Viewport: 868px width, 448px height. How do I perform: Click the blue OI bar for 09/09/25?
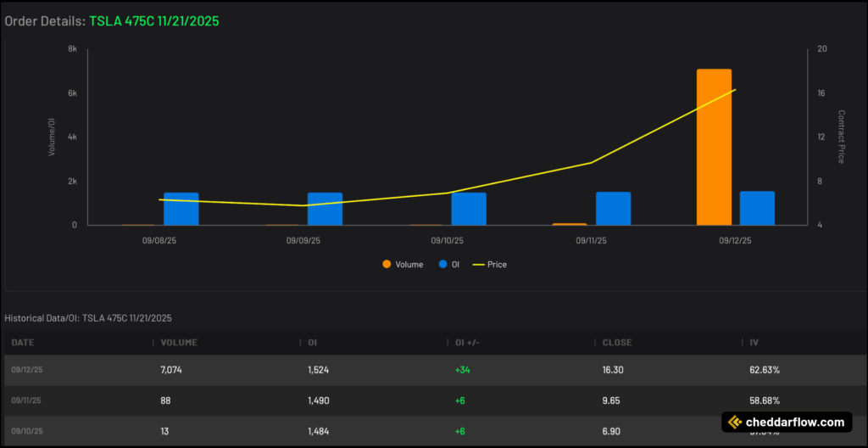pyautogui.click(x=325, y=209)
